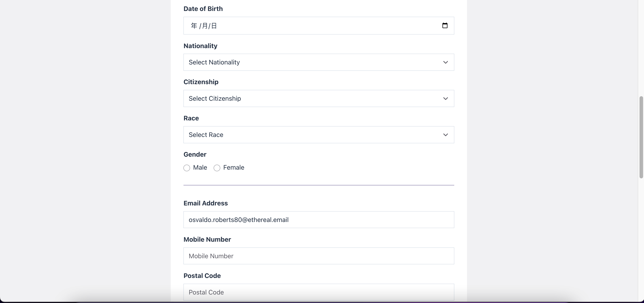Open the Select Citizenship dropdown
This screenshot has width=644, height=303.
pos(319,98)
